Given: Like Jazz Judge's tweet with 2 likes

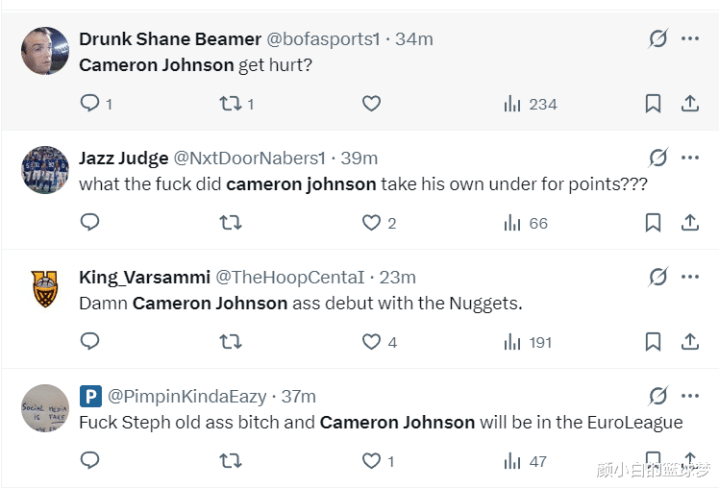Looking at the screenshot, I should [x=372, y=223].
